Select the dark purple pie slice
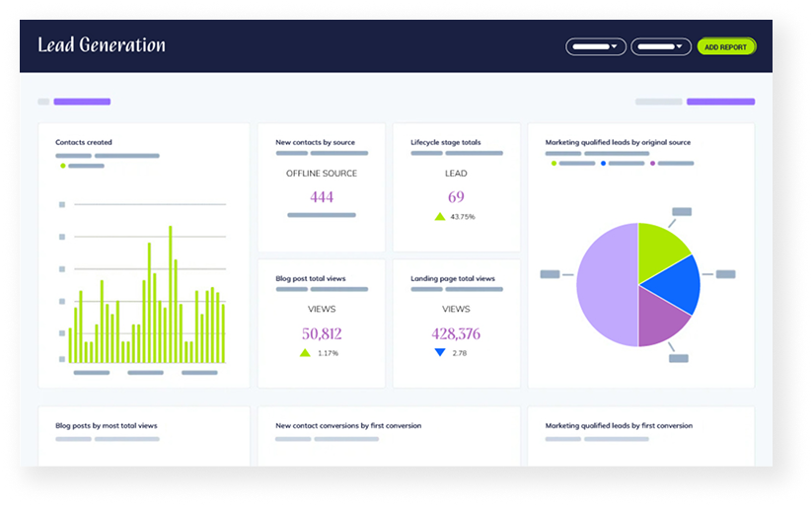 (659, 317)
